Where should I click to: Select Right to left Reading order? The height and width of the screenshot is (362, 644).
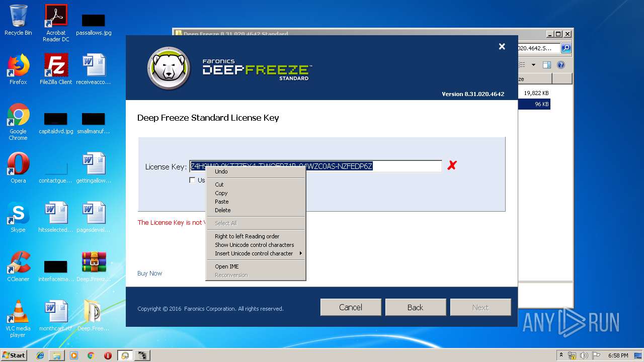pos(256,236)
